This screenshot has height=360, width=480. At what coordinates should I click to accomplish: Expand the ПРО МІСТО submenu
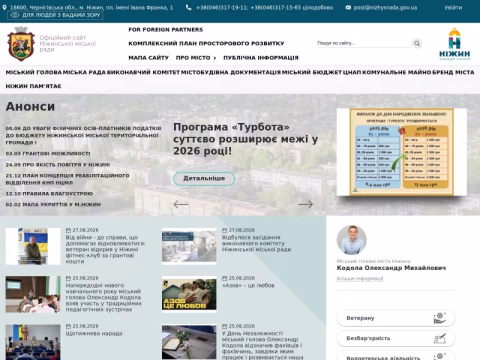(196, 58)
